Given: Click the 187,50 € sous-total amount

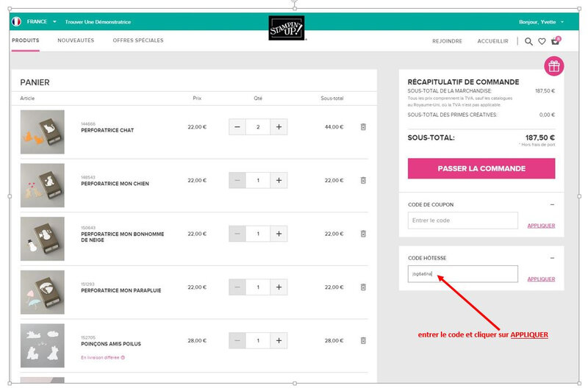Looking at the screenshot, I should [x=540, y=137].
